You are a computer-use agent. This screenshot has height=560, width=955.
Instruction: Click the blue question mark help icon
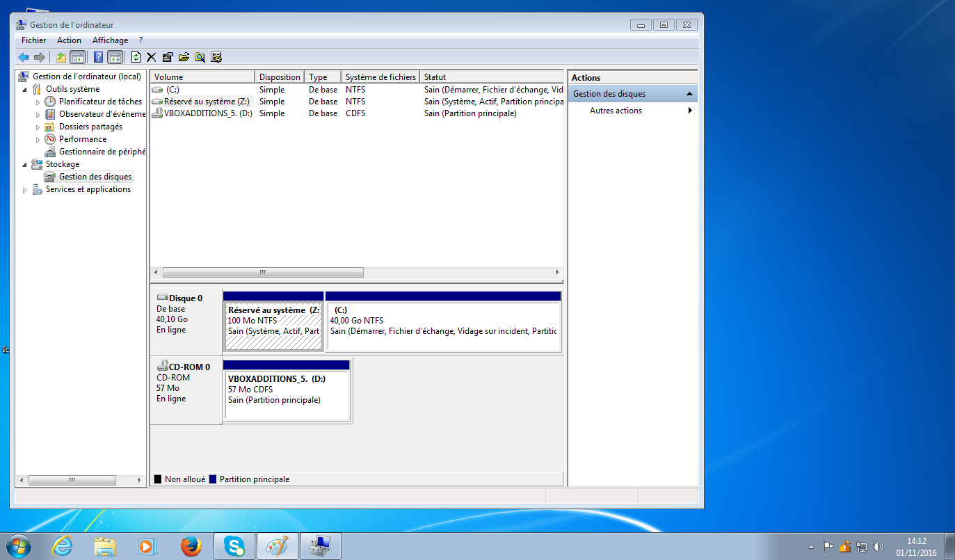pos(99,57)
